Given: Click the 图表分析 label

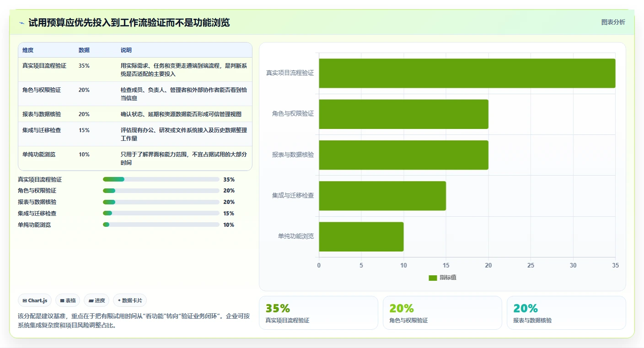Looking at the screenshot, I should click(613, 22).
